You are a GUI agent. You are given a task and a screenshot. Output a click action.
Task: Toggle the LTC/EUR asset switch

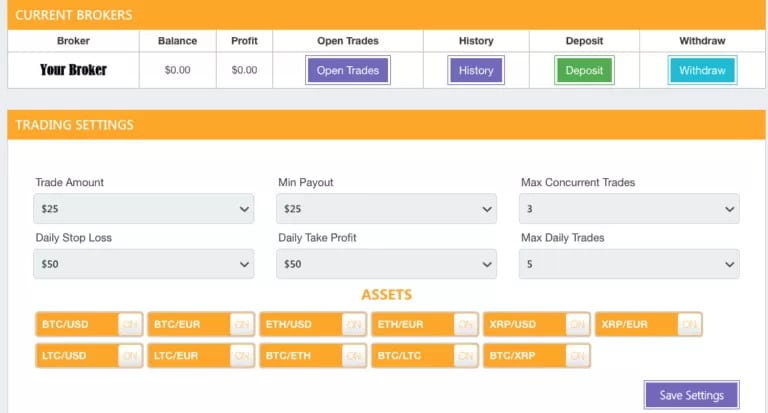pyautogui.click(x=241, y=355)
